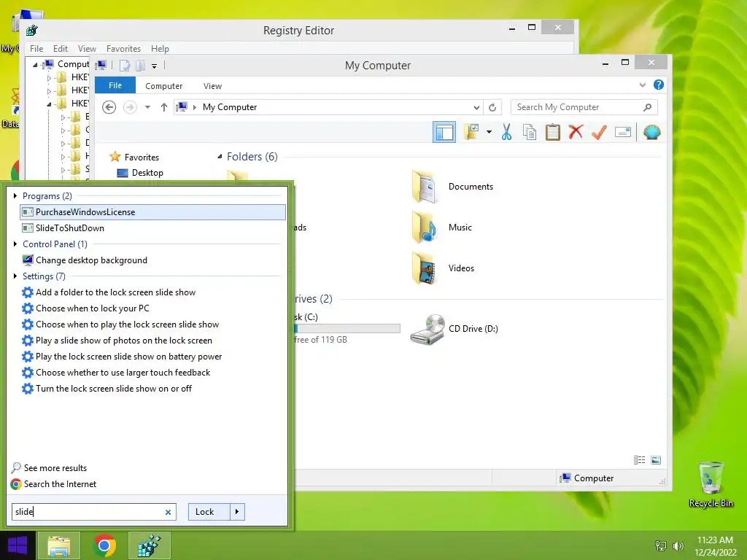
Task: Open the Videos folder
Action: pyautogui.click(x=443, y=268)
